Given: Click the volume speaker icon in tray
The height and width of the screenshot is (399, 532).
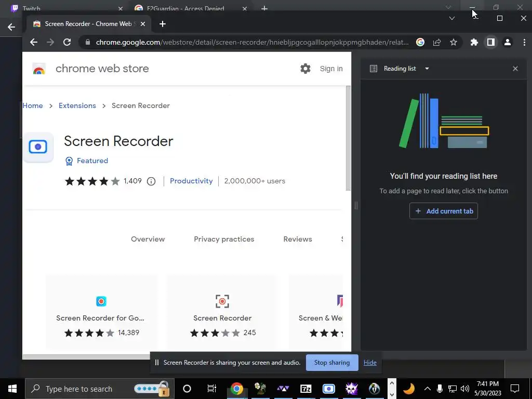Looking at the screenshot, I should pos(465,389).
